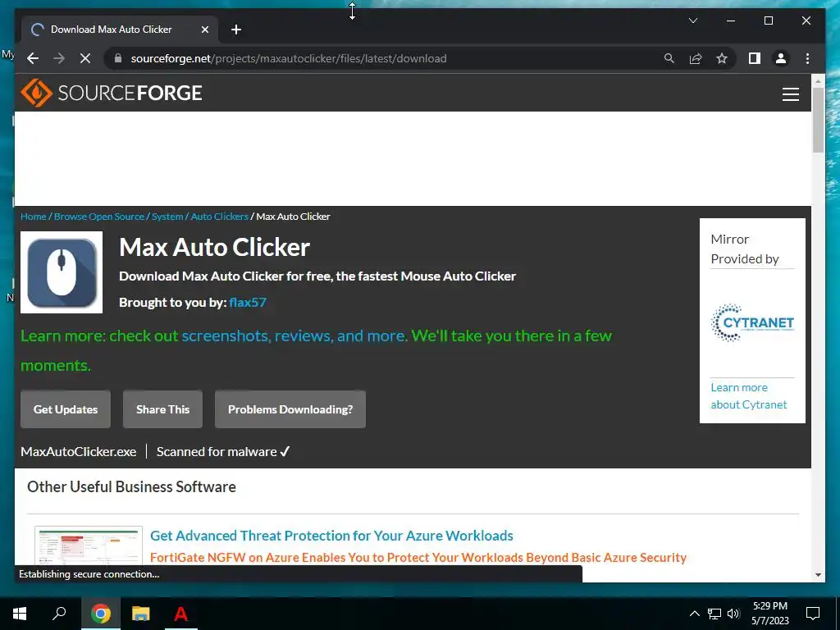This screenshot has height=630, width=840.
Task: Go to Home breadcrumb
Action: (x=33, y=217)
